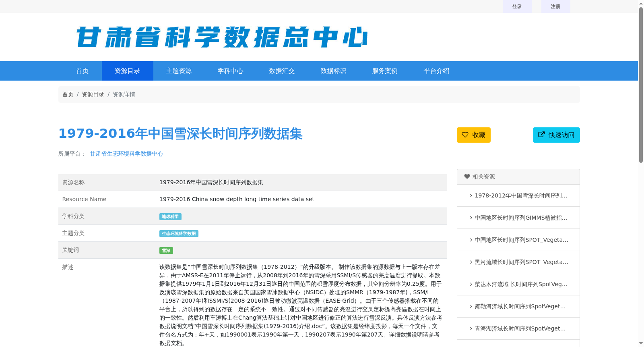Click the heart icon beside 相关资源
This screenshot has height=347, width=644.
(467, 177)
